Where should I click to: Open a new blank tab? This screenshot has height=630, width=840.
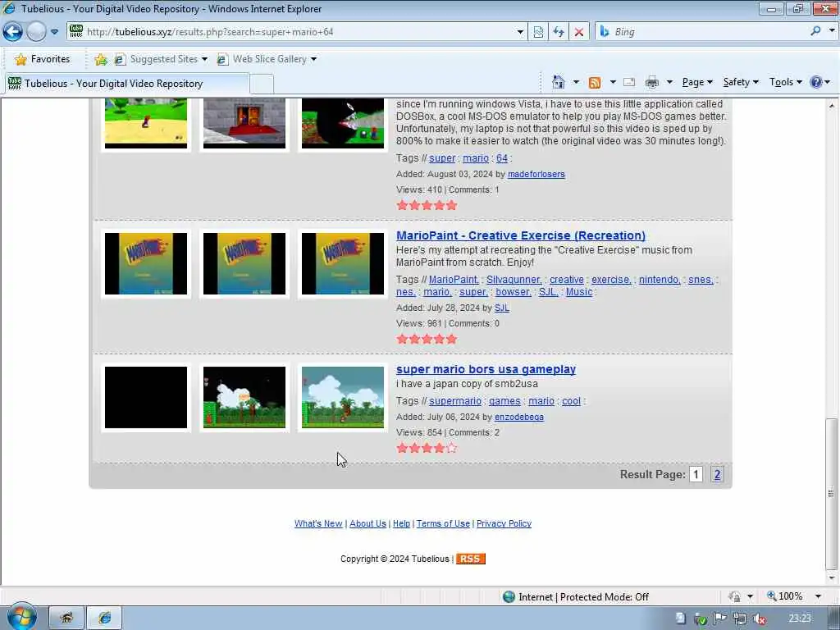[262, 84]
